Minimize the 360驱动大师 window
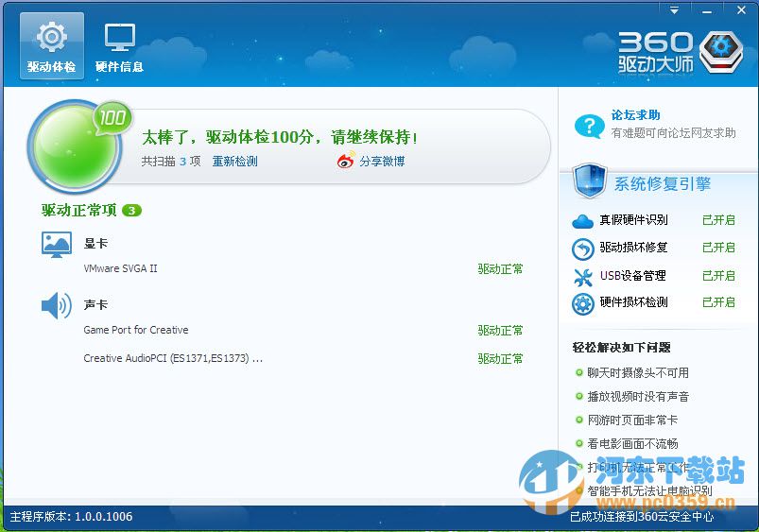The image size is (759, 532). pos(707,10)
